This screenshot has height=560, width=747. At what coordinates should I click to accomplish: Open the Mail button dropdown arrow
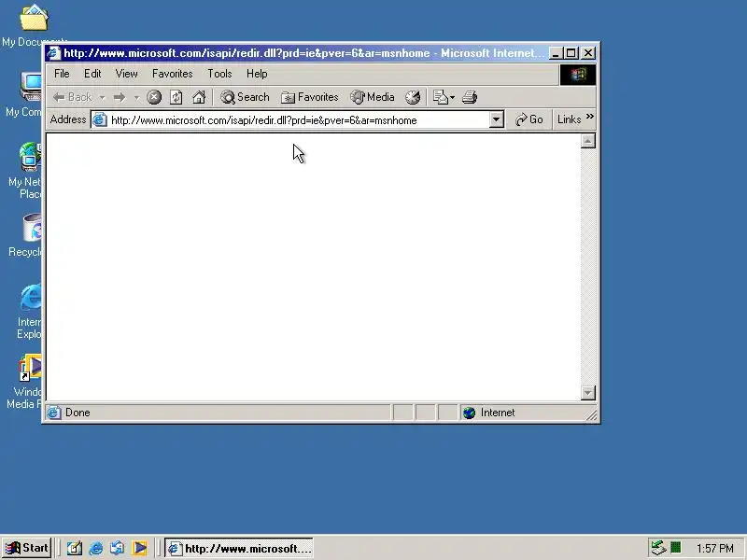(x=453, y=98)
